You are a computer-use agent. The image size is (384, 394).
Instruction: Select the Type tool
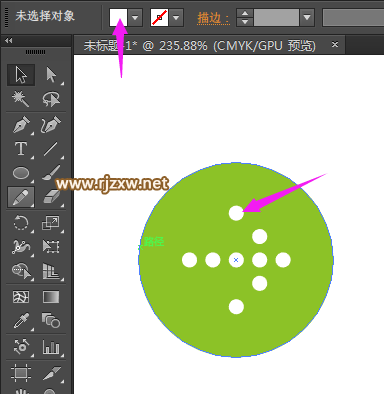[21, 149]
